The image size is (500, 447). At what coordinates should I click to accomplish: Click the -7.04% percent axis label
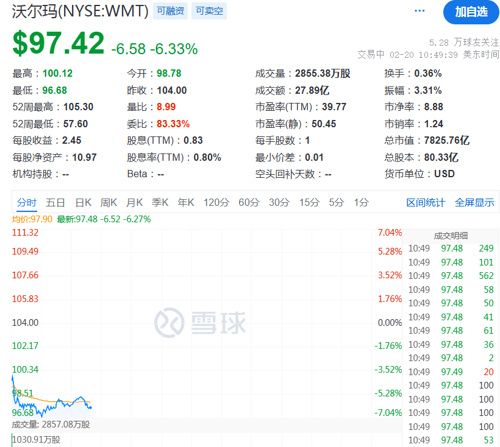pos(388,413)
